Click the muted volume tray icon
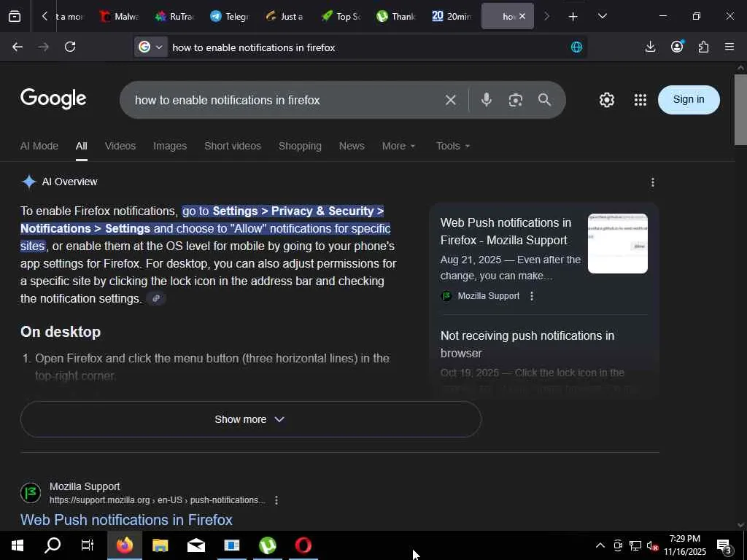The height and width of the screenshot is (560, 747). pyautogui.click(x=652, y=546)
